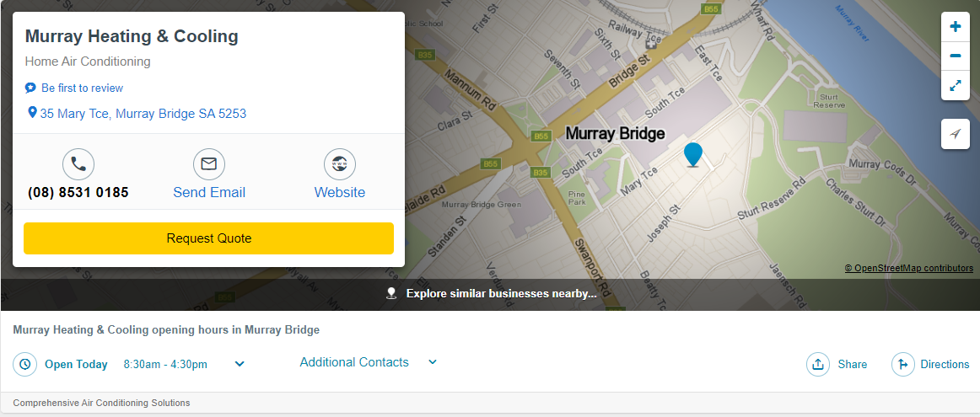Image resolution: width=980 pixels, height=417 pixels.
Task: Click the Send Email envelope icon
Action: [x=209, y=164]
